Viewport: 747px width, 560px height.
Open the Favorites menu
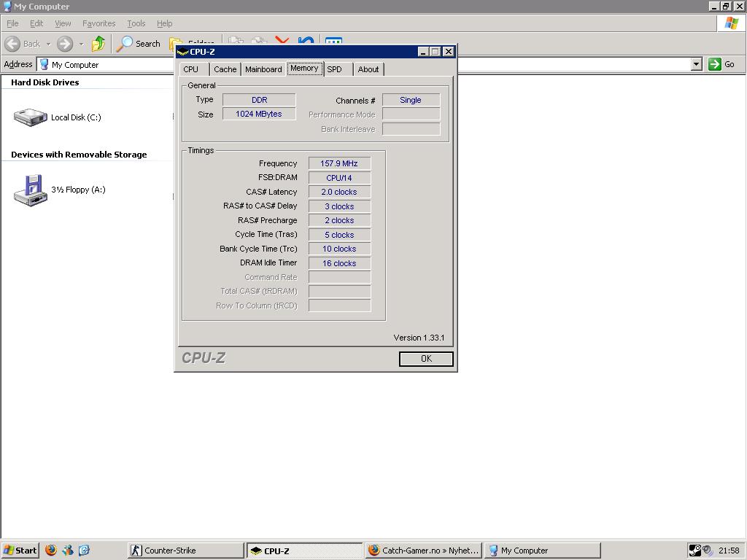click(98, 23)
